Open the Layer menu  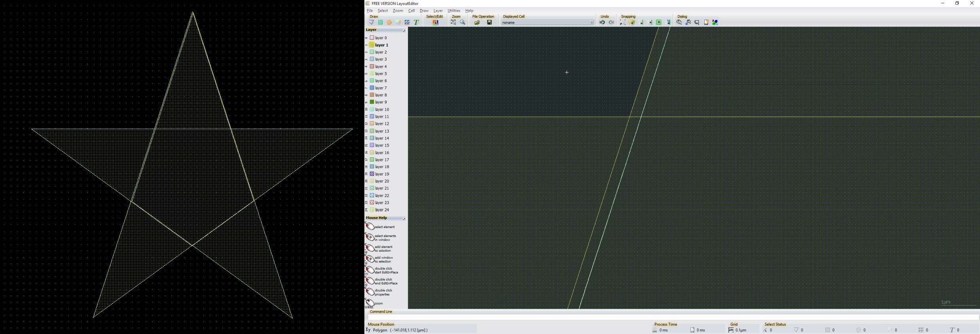tap(438, 11)
